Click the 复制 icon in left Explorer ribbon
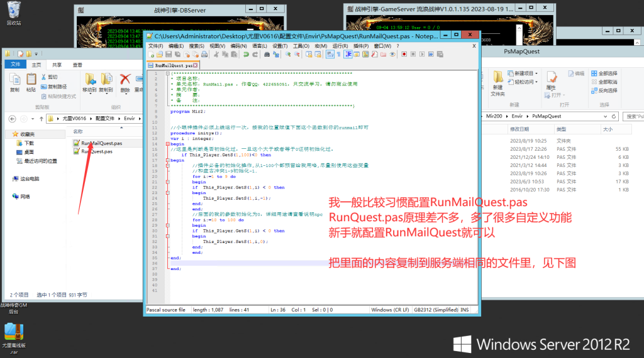 tap(15, 82)
